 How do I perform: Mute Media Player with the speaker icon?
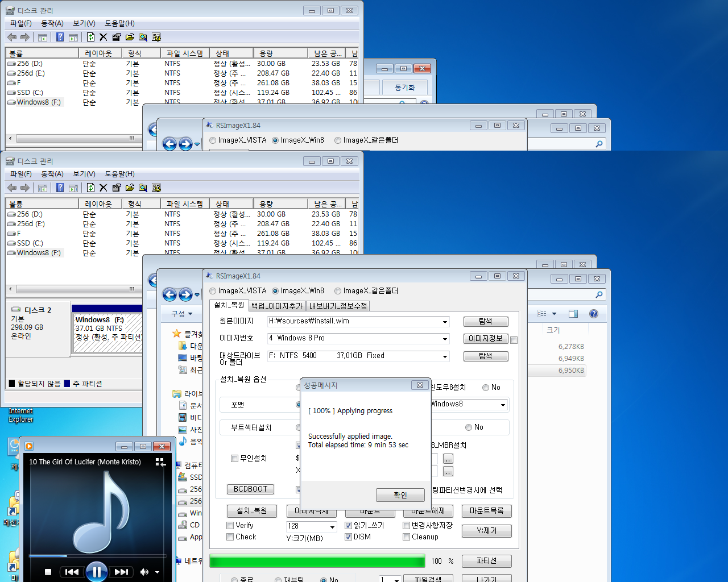pyautogui.click(x=144, y=572)
